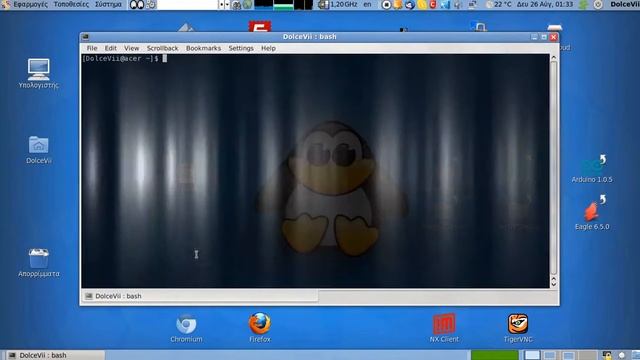640x360 pixels.
Task: Open the Υπολογιστής desktop icon
Action: pyautogui.click(x=38, y=73)
